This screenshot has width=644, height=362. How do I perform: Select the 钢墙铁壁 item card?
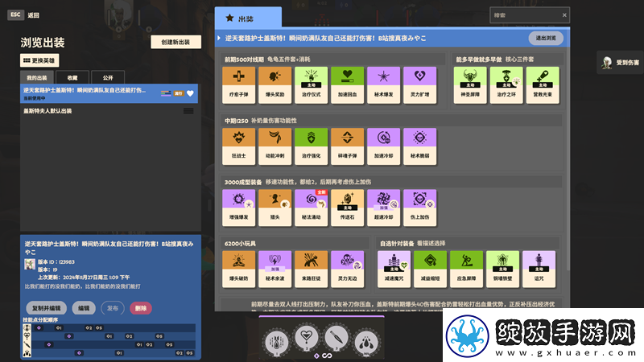click(x=502, y=269)
